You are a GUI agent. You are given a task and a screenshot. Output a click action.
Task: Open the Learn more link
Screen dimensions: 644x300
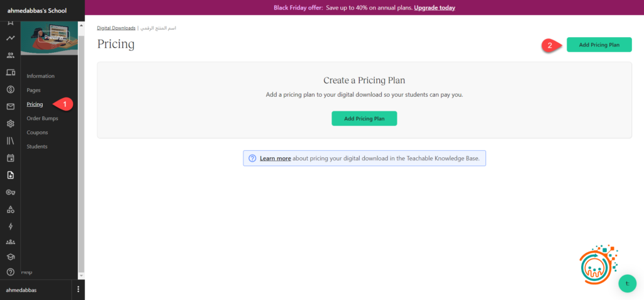click(275, 158)
